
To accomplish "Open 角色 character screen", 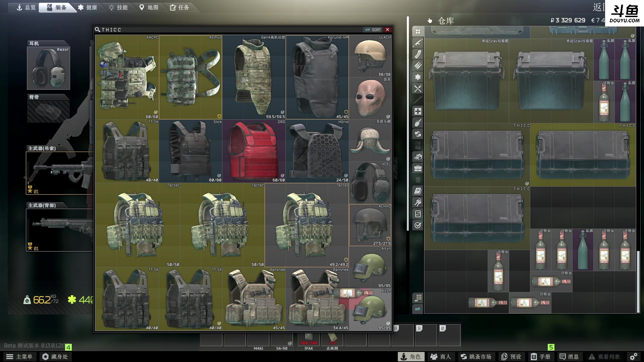I will click(411, 357).
